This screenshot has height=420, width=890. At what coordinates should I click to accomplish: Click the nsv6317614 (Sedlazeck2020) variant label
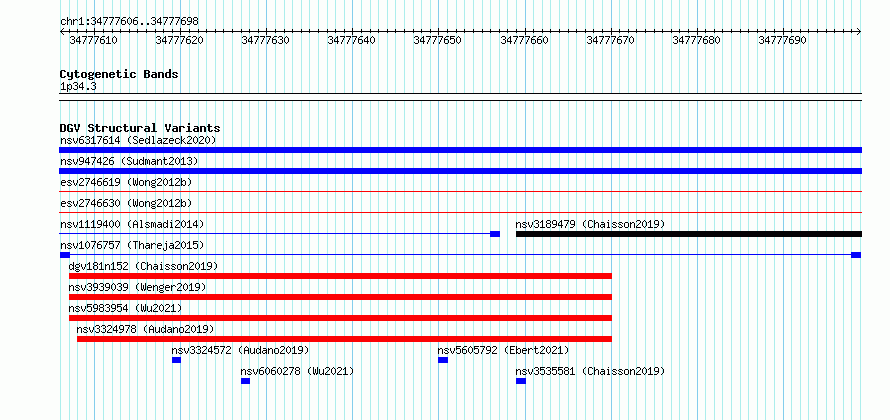coord(138,140)
